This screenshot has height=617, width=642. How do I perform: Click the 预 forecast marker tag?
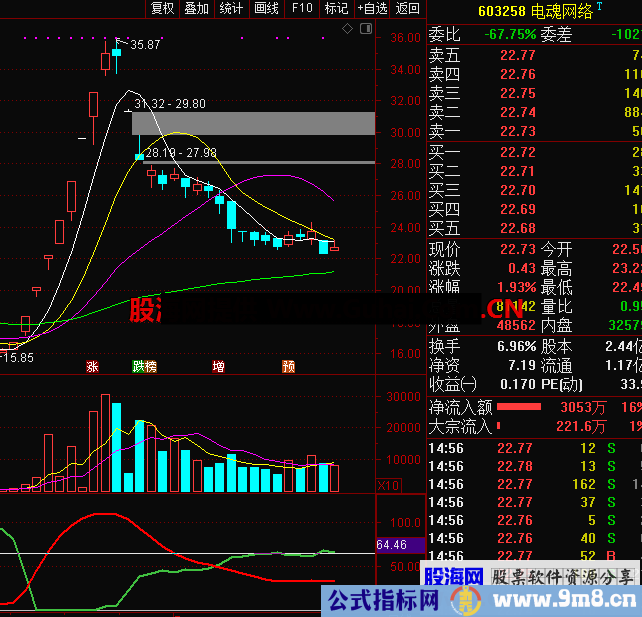[x=288, y=366]
